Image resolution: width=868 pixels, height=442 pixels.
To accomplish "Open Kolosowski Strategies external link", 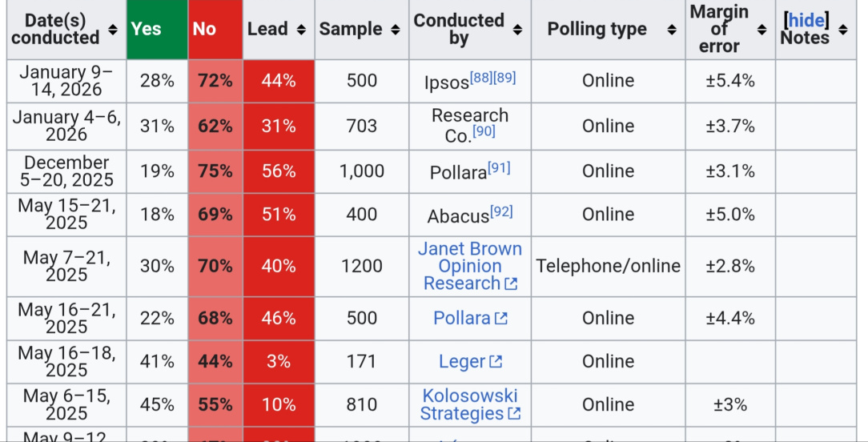I will tap(469, 404).
